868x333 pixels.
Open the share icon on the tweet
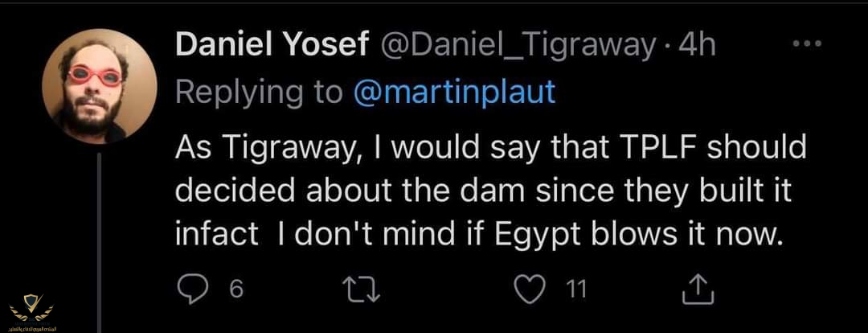[x=698, y=290]
